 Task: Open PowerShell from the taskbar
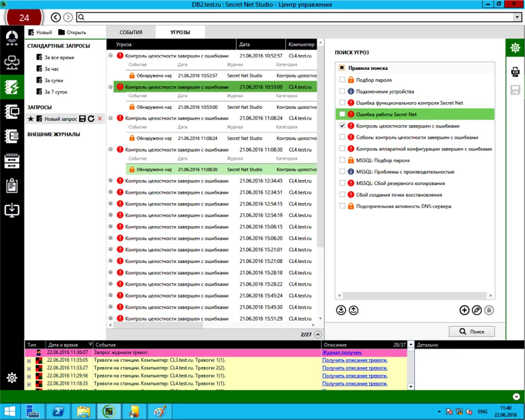pos(58,412)
